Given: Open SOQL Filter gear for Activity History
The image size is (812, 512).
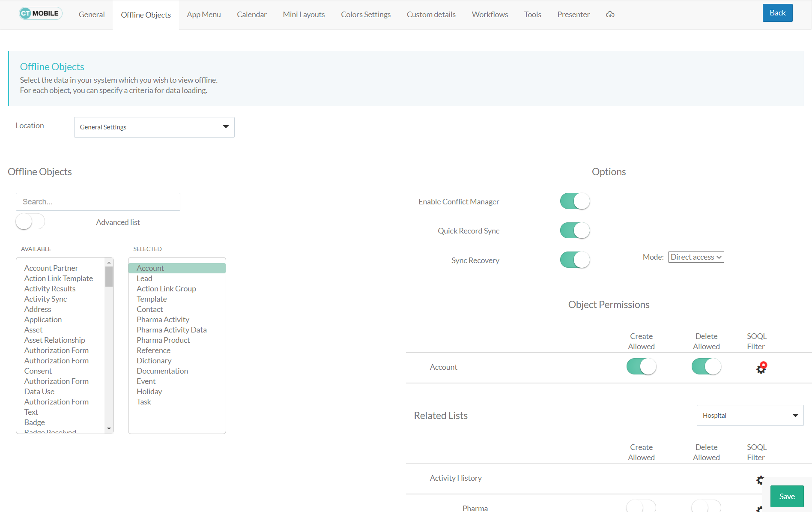Looking at the screenshot, I should (x=760, y=480).
